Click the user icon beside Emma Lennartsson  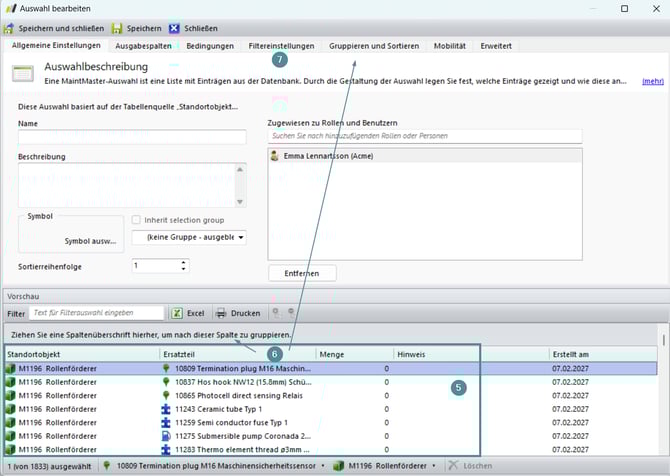point(275,156)
